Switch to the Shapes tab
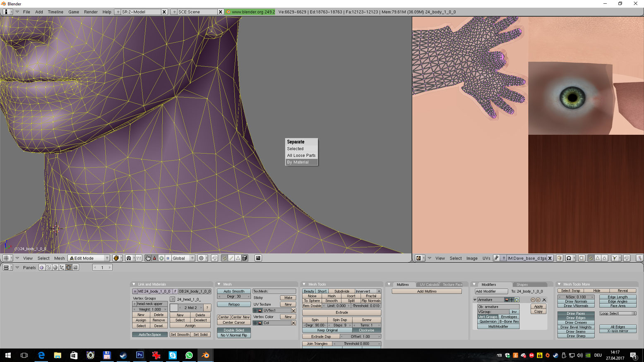Screen dimensions: 644x362 [x=522, y=285]
